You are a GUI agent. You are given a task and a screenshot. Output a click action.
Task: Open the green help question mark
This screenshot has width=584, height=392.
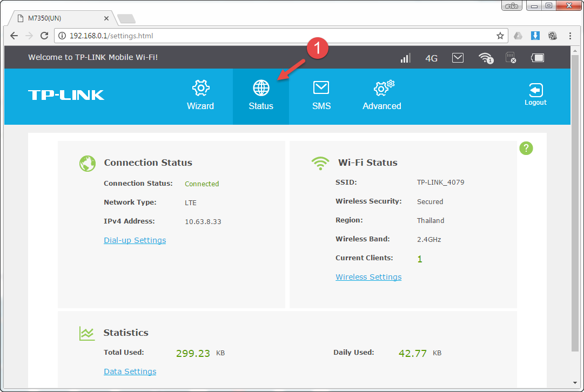[526, 148]
